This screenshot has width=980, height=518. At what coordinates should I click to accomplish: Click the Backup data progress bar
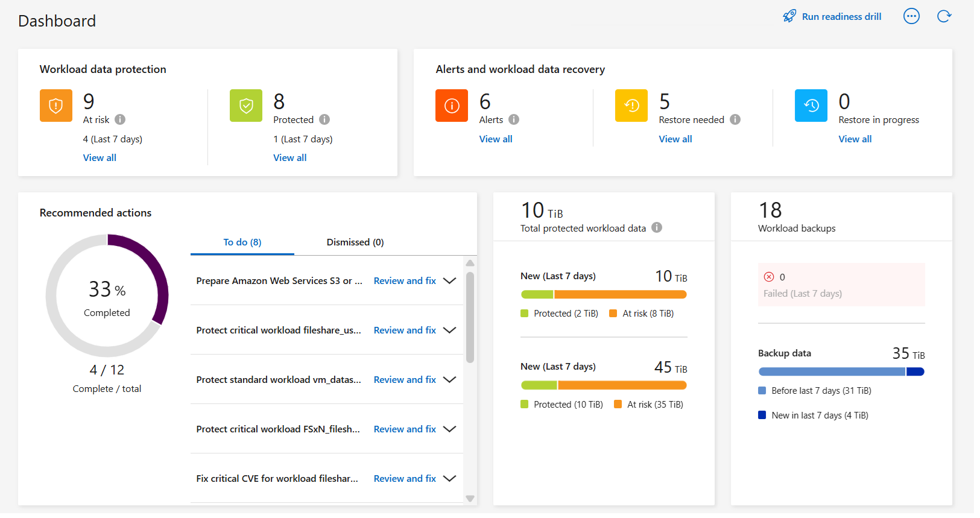pyautogui.click(x=841, y=371)
